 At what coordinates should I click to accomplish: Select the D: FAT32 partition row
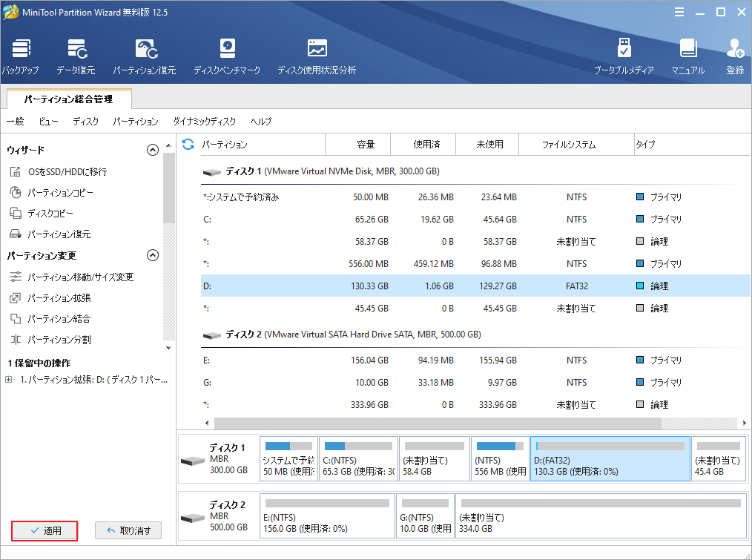475,286
